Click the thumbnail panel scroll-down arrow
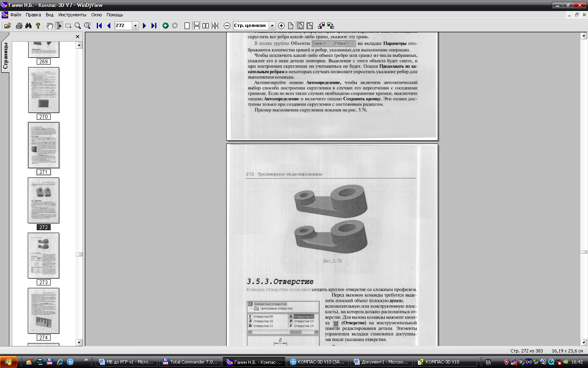Image resolution: width=588 pixels, height=368 pixels. tap(79, 342)
